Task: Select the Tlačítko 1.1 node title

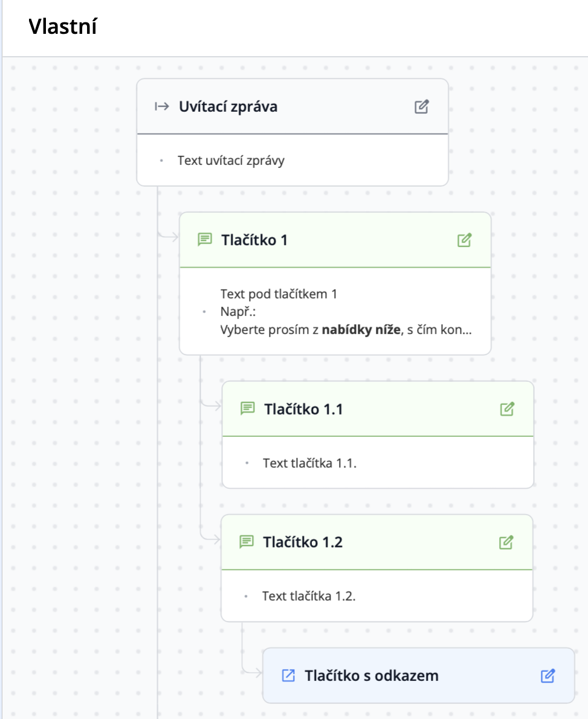Action: pyautogui.click(x=303, y=409)
